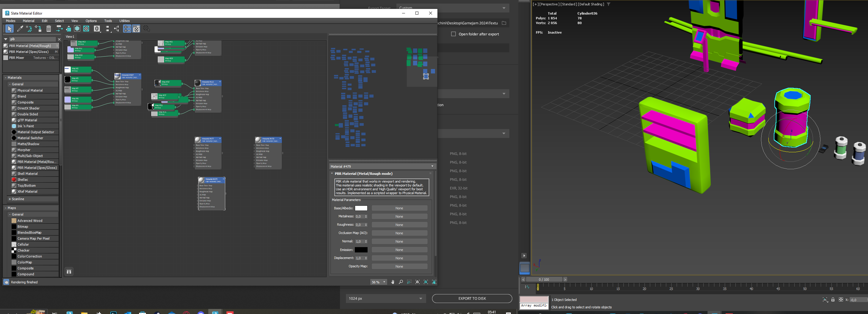Screen dimensions: 868x314
Task: Toggle Parameter Editor panel button
Action: (x=136, y=29)
